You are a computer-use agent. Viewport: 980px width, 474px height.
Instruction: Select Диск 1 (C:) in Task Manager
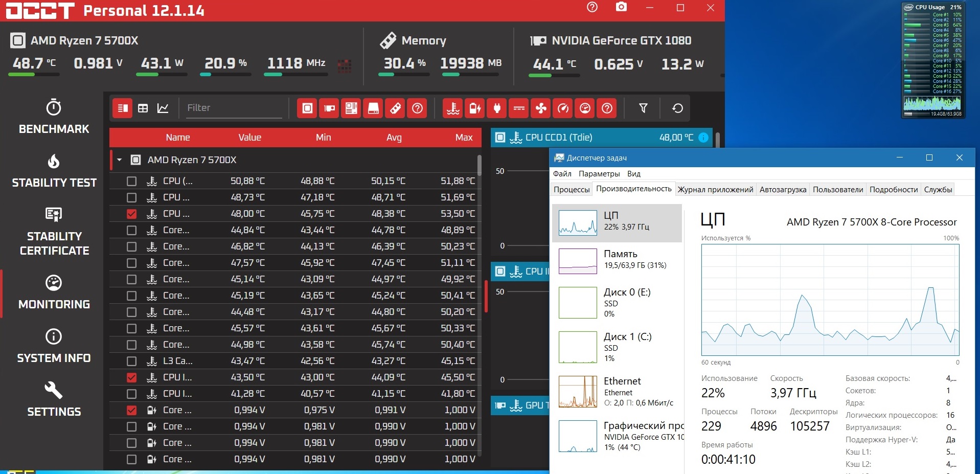tap(617, 347)
